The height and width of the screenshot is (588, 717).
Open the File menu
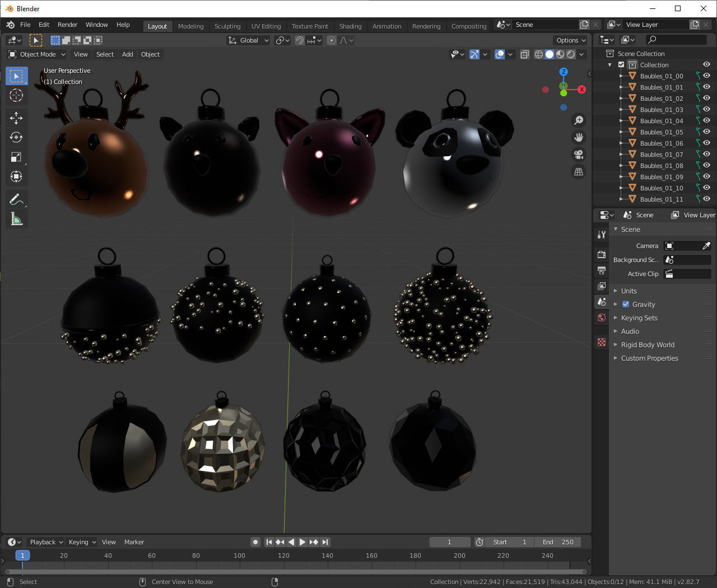click(x=25, y=25)
